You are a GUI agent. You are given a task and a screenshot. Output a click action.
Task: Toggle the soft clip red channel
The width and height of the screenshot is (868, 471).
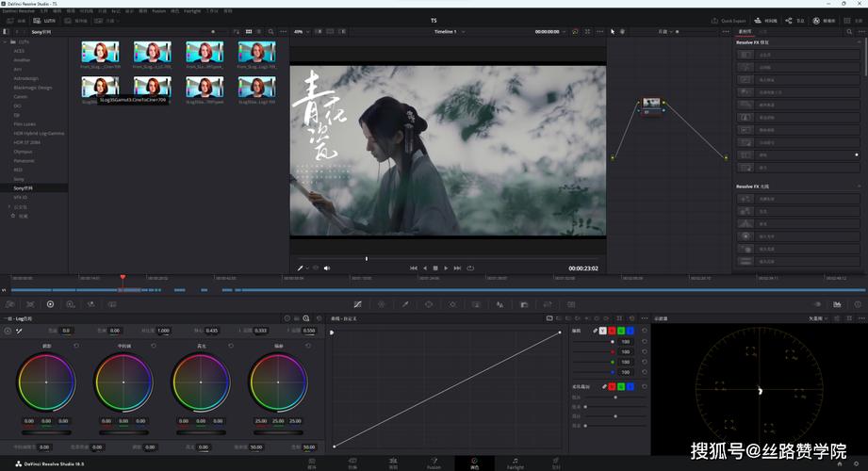tap(612, 386)
